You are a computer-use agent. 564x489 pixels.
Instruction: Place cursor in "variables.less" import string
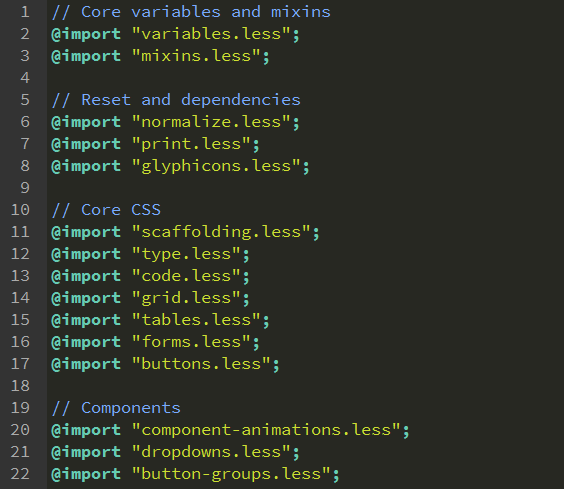pyautogui.click(x=211, y=34)
